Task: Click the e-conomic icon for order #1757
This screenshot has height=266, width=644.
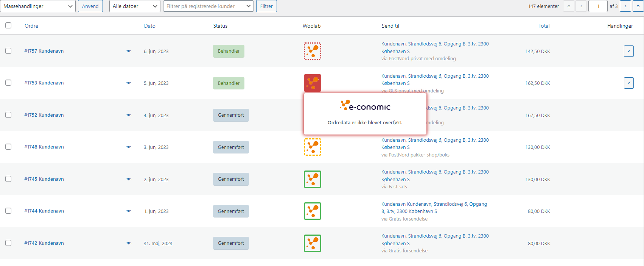Action: 312,51
